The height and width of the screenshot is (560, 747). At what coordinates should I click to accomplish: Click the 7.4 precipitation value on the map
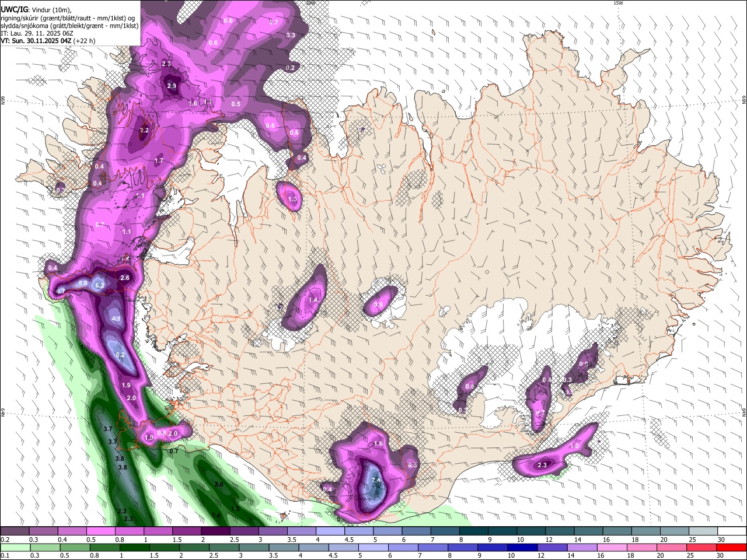(x=376, y=481)
